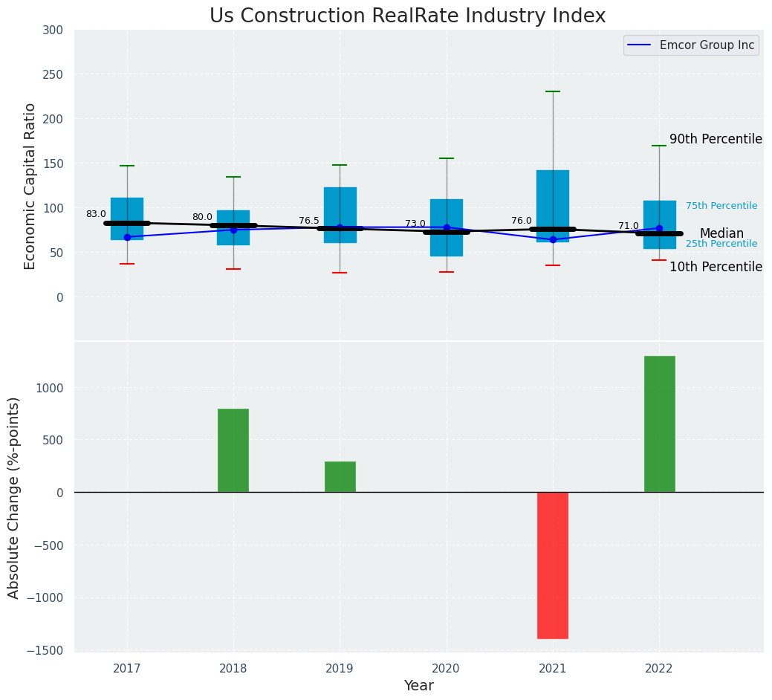The height and width of the screenshot is (700, 772).
Task: Click the Emcor blue data point for 2017
Action: coord(128,237)
